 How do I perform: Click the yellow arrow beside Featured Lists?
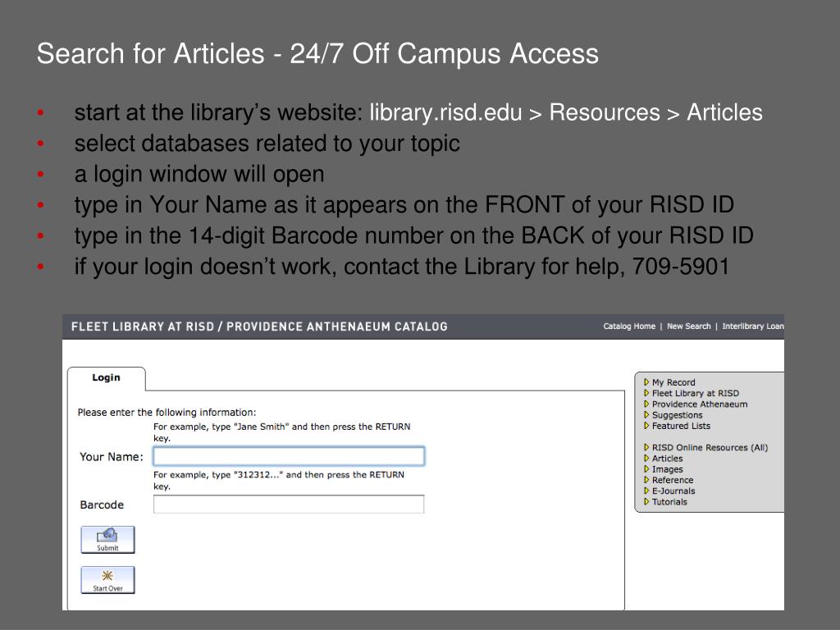[x=646, y=426]
